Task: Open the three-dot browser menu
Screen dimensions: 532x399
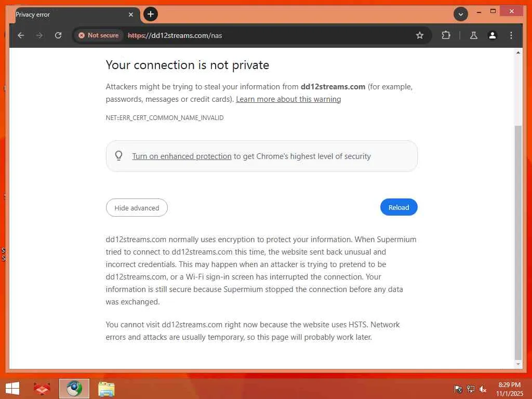Action: coord(511,35)
